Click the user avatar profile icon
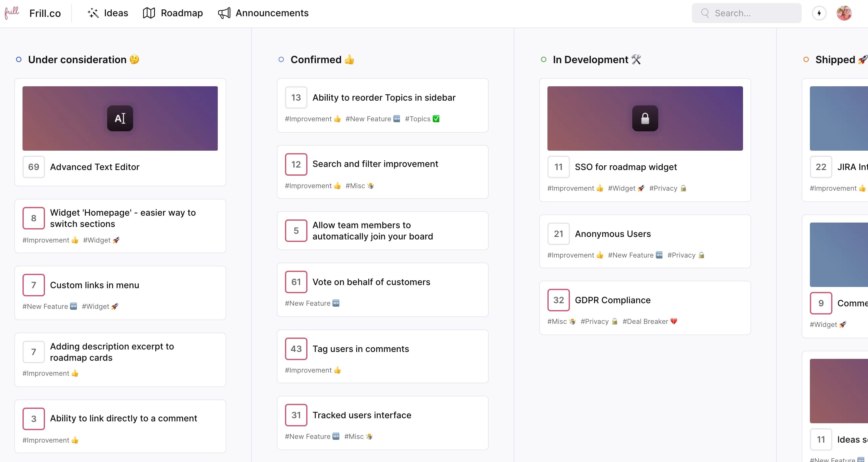868x462 pixels. (845, 13)
